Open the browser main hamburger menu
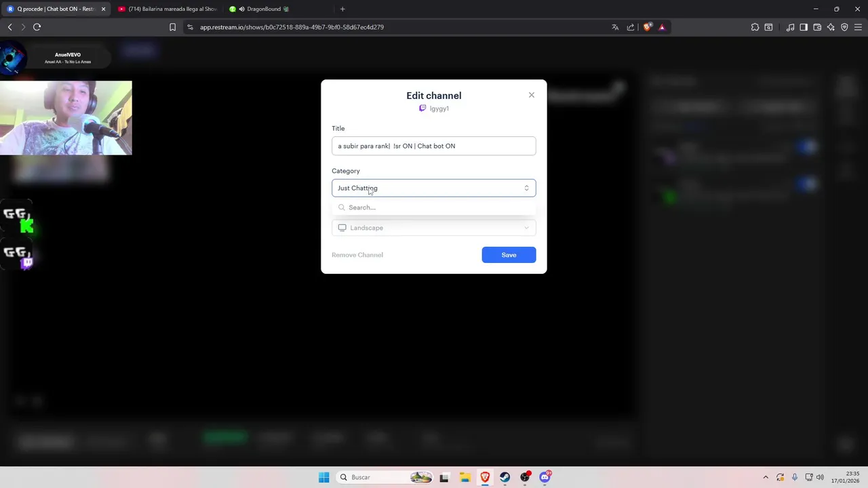The width and height of the screenshot is (868, 488). [858, 27]
